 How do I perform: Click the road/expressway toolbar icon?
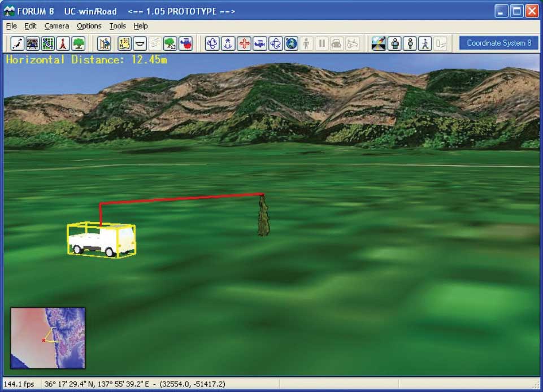tap(33, 43)
